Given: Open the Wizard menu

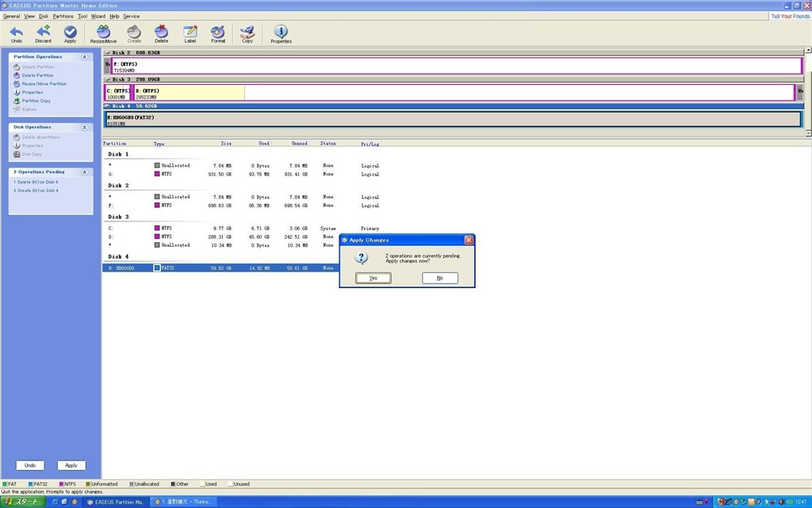Looking at the screenshot, I should (98, 16).
